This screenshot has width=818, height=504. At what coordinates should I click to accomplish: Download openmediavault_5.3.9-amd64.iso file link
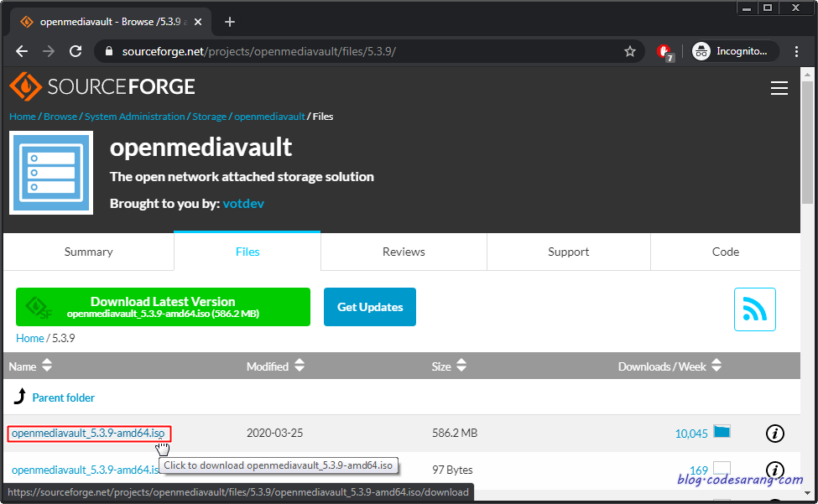coord(88,433)
